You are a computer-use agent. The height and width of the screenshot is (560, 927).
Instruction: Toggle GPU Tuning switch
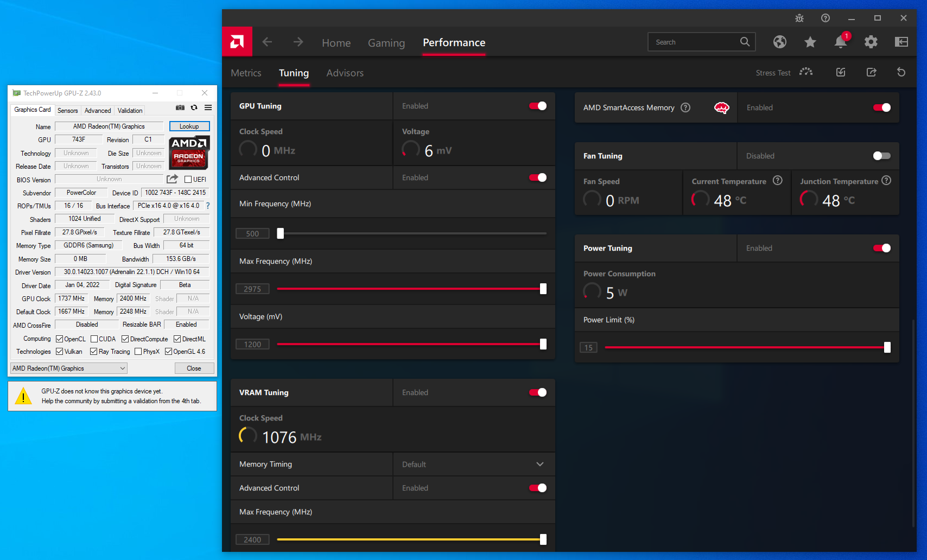538,106
